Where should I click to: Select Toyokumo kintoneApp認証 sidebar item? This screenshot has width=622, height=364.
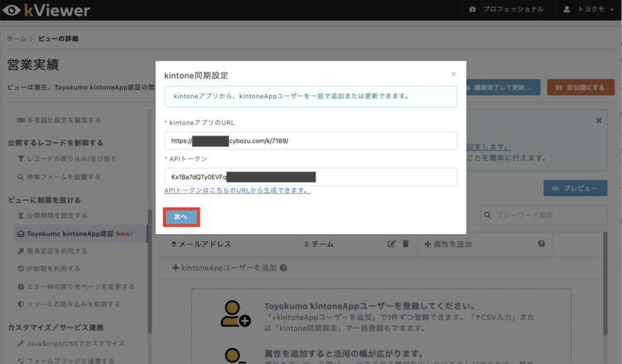[x=80, y=234]
